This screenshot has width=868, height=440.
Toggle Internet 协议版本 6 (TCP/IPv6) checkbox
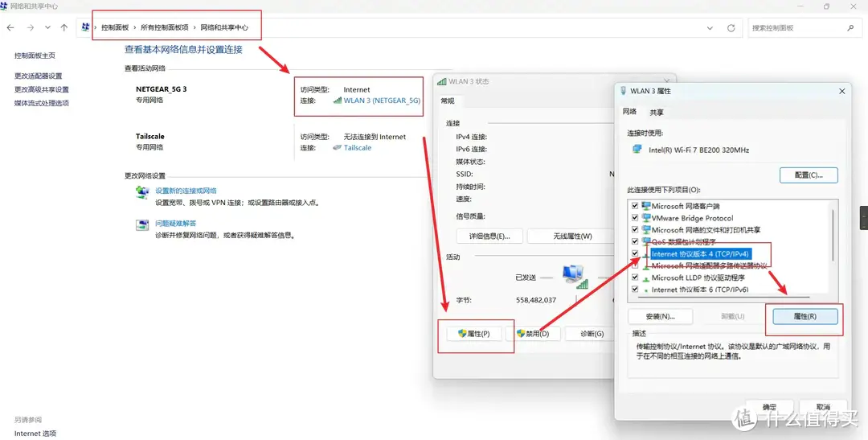tap(635, 290)
